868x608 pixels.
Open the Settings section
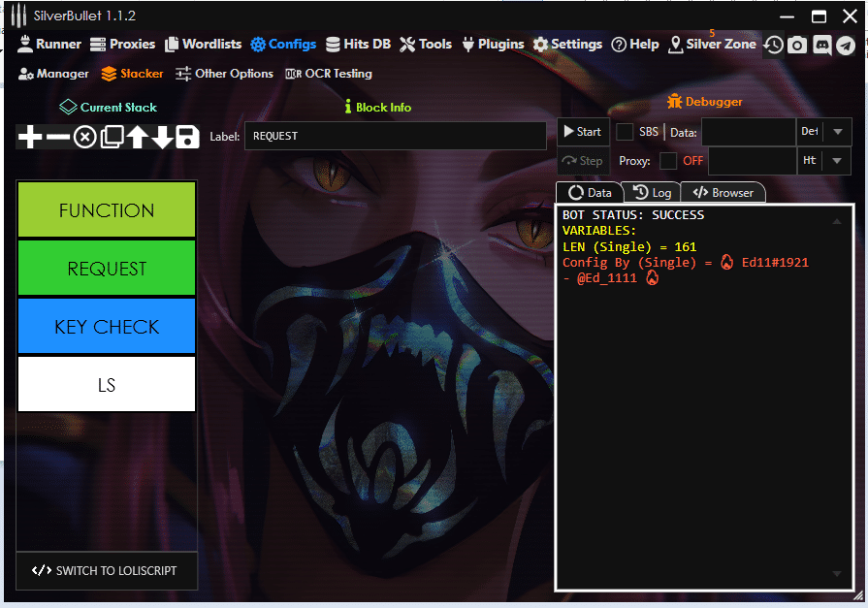(567, 45)
